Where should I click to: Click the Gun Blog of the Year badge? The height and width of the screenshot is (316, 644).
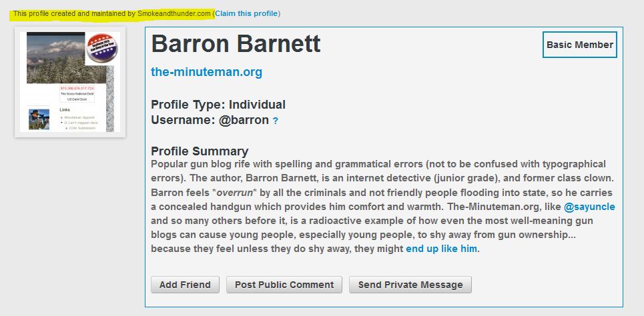pos(103,48)
